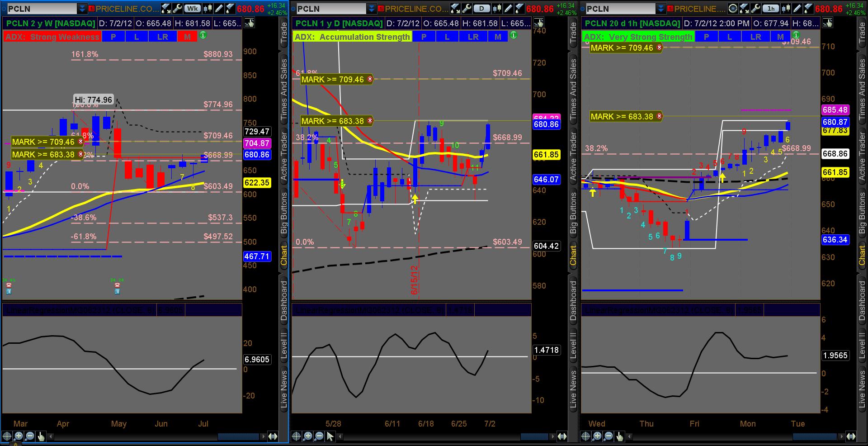
Task: Click the weekly chart horizontal scrollbar thumb
Action: (x=238, y=437)
